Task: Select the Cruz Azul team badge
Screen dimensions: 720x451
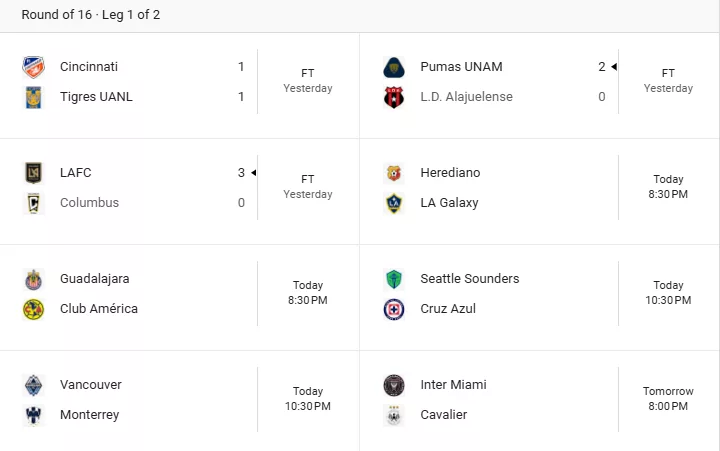Action: click(x=394, y=309)
